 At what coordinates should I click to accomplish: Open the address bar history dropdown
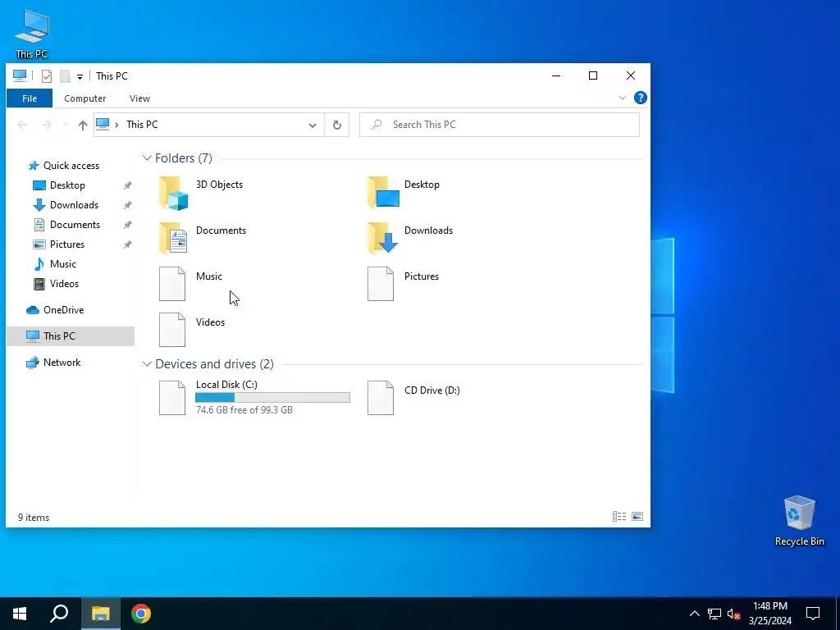(313, 126)
